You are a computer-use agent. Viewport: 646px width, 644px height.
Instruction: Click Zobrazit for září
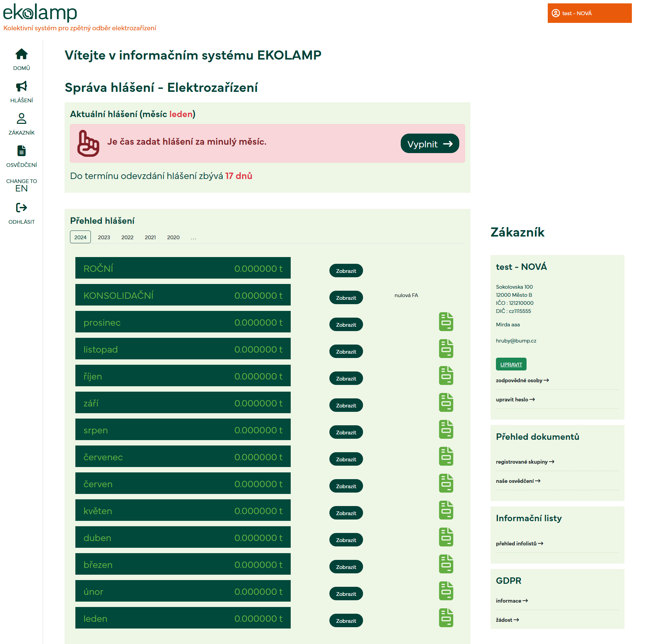click(346, 405)
